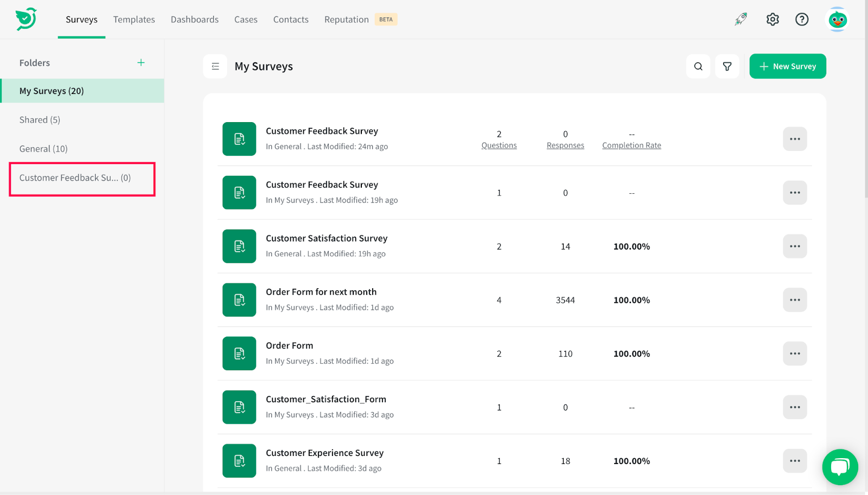Add a new folder with plus icon
Viewport: 868px width, 495px height.
(141, 63)
